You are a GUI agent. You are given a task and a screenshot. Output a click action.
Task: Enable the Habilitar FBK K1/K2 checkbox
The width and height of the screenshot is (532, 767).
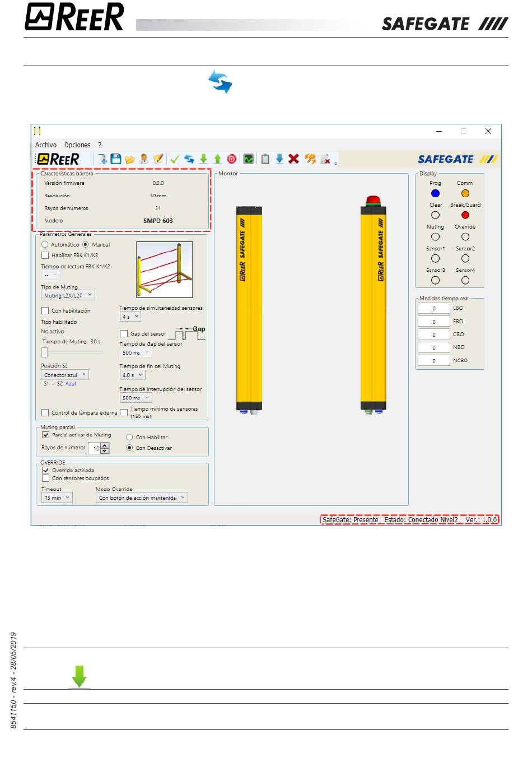45,255
